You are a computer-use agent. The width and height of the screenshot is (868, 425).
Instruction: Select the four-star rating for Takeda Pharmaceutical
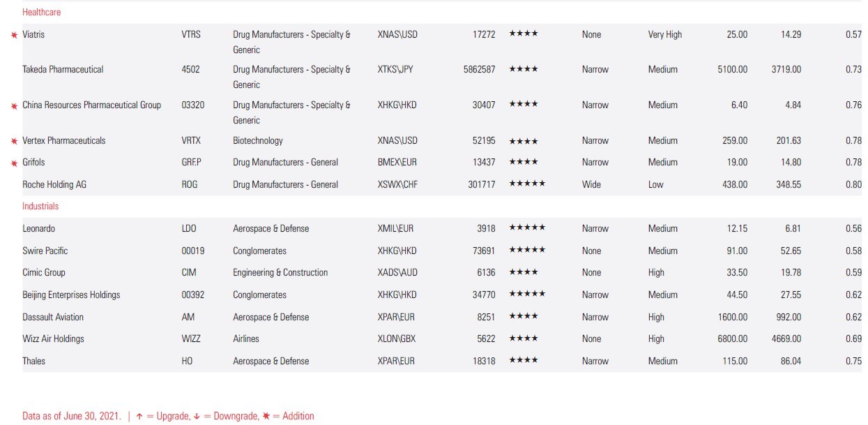tap(523, 69)
